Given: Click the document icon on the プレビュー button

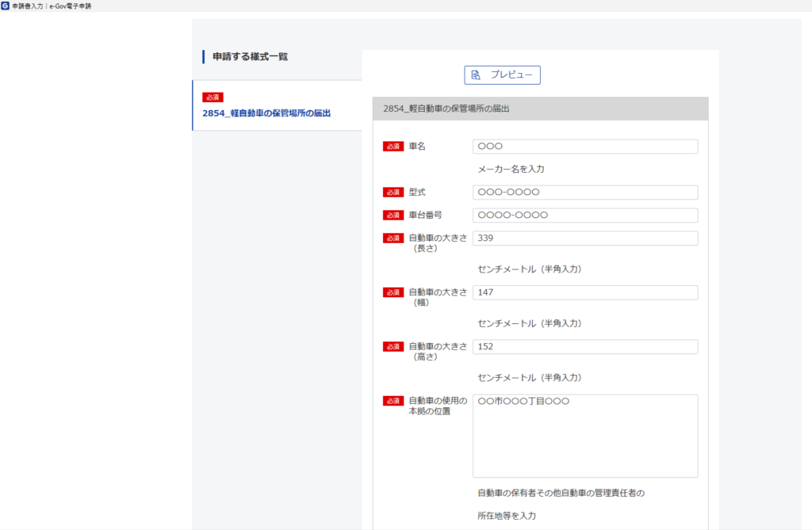Looking at the screenshot, I should coord(476,75).
